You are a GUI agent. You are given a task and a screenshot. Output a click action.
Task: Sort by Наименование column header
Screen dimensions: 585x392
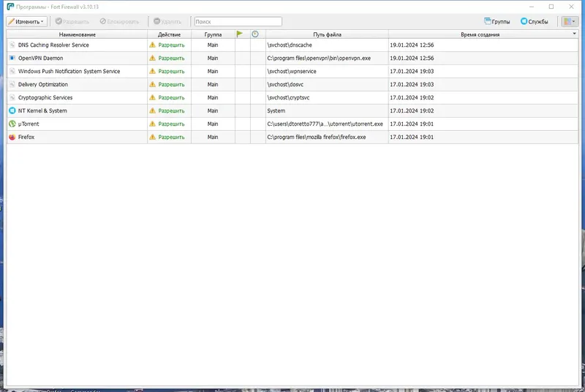click(x=78, y=34)
